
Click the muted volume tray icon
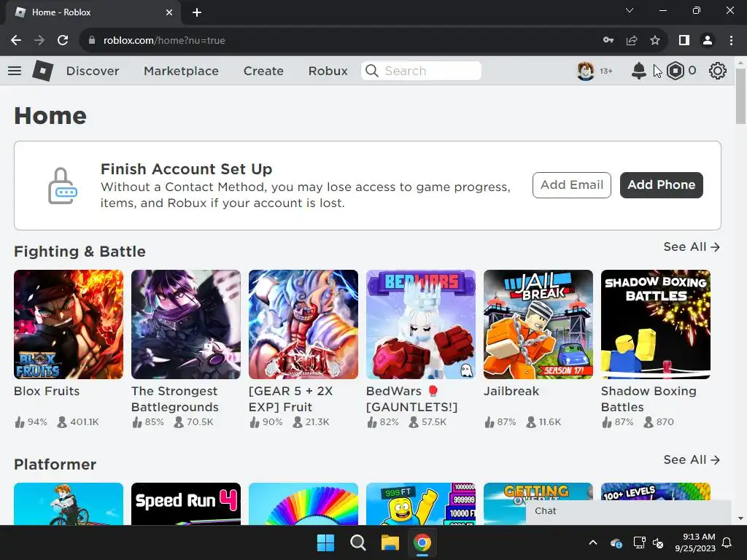point(658,542)
